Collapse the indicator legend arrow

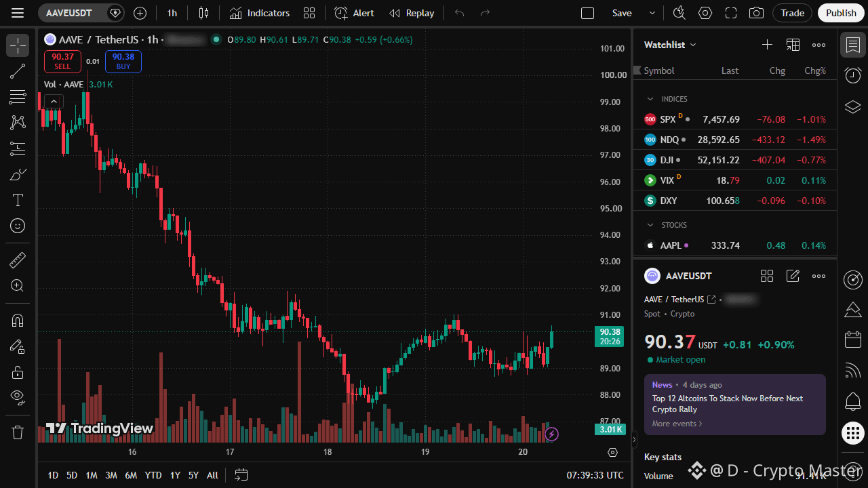tap(54, 102)
